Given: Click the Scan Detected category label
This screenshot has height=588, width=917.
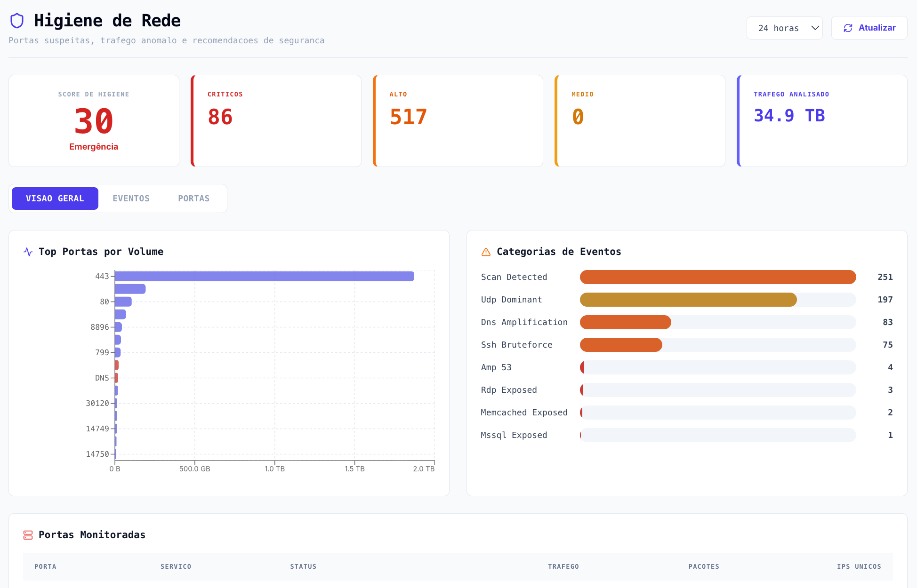Looking at the screenshot, I should tap(514, 277).
